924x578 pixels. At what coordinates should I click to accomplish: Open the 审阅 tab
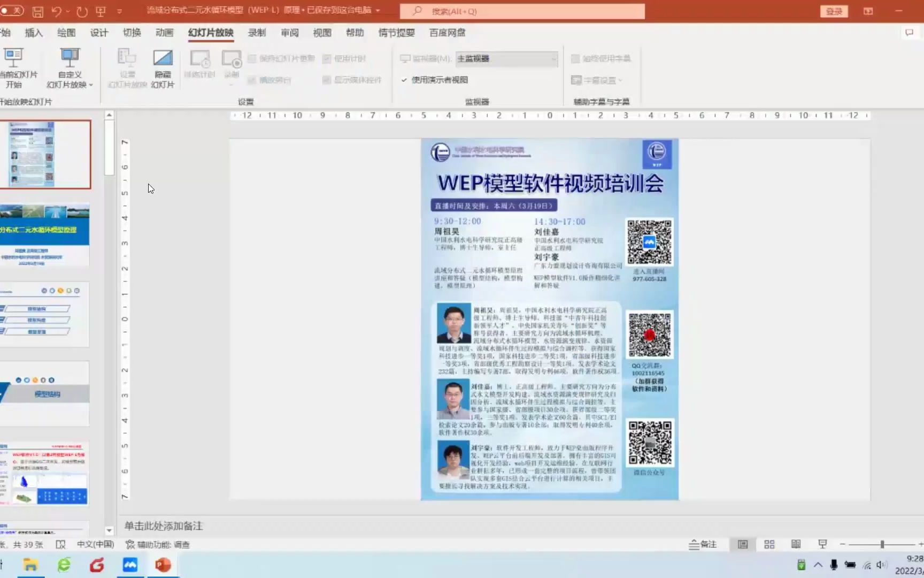coord(290,33)
